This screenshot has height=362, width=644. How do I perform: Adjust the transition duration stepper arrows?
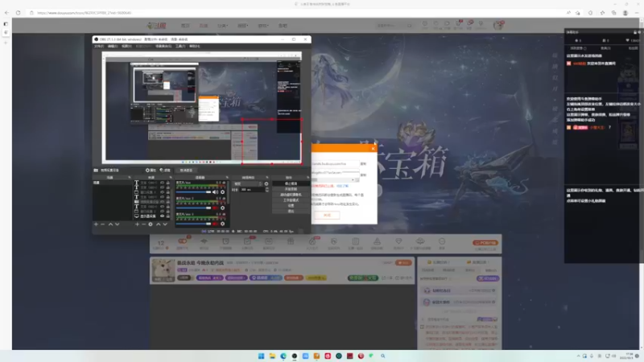tap(267, 189)
